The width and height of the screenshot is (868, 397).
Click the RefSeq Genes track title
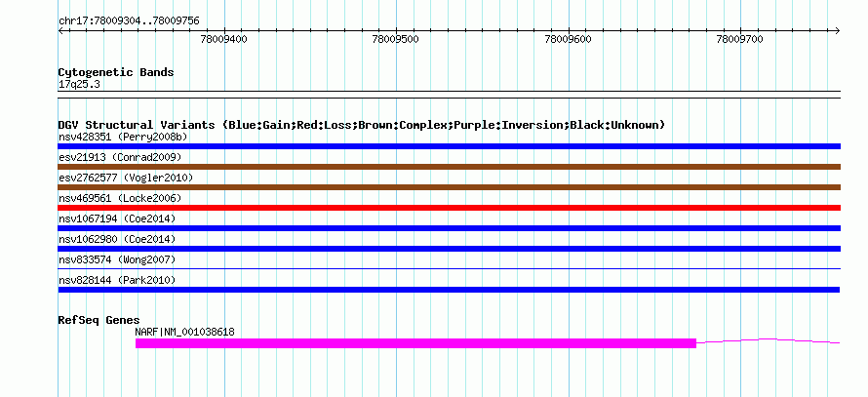point(99,320)
